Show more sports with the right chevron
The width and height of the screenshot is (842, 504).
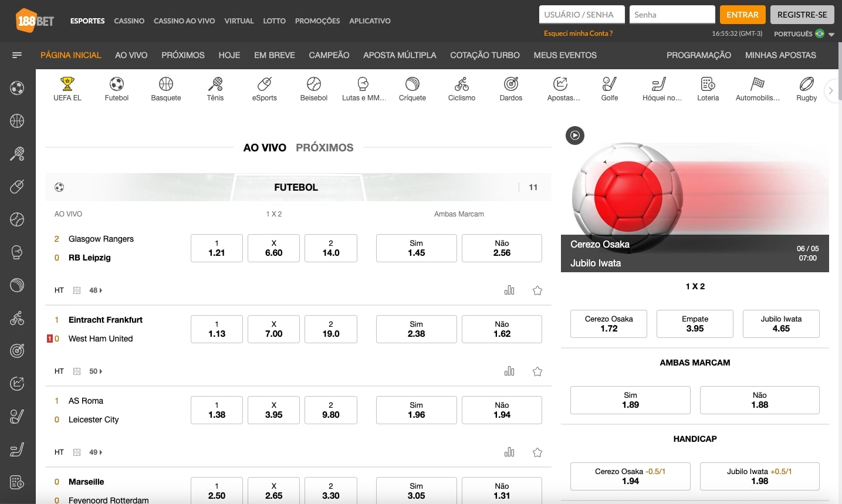point(830,90)
